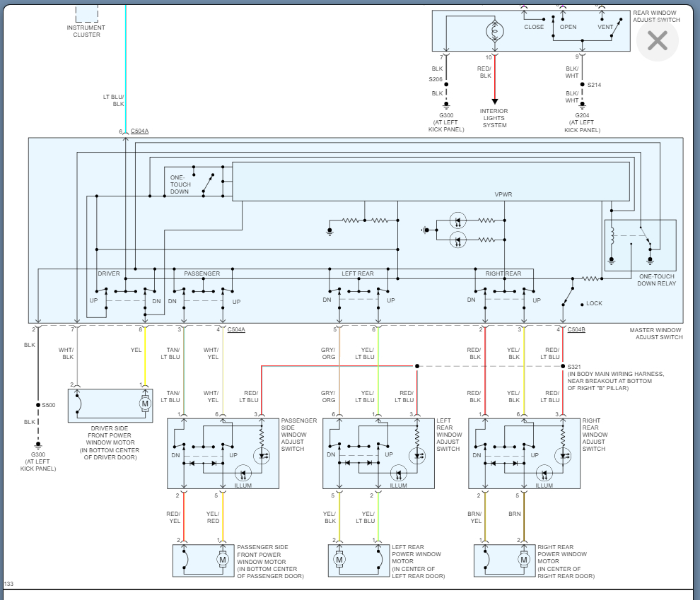Click the 'DRIVER' section label
The image size is (700, 600).
[x=109, y=273]
